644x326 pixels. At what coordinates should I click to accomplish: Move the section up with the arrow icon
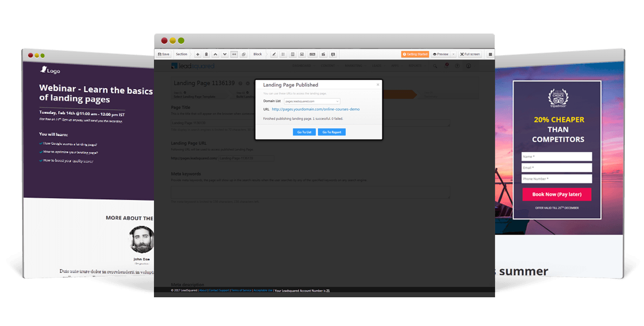coord(215,54)
